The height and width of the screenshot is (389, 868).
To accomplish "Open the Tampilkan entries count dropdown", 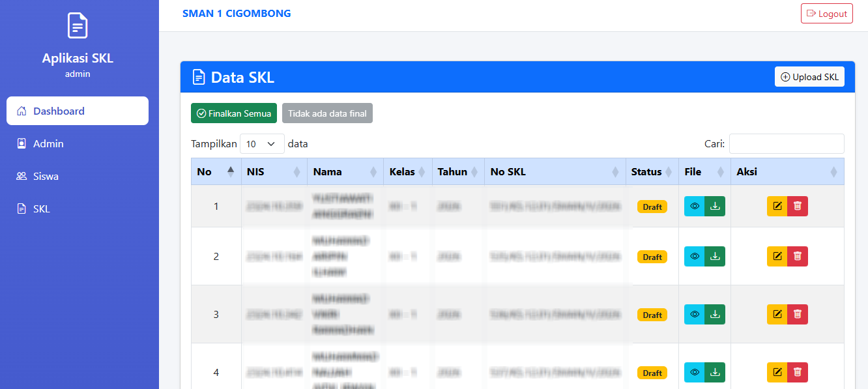I will click(x=262, y=144).
